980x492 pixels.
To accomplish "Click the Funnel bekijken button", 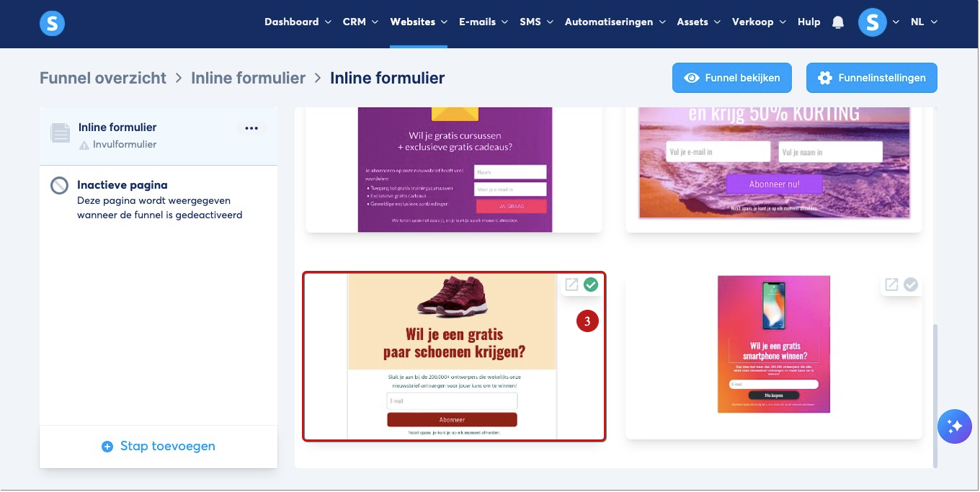I will (732, 78).
